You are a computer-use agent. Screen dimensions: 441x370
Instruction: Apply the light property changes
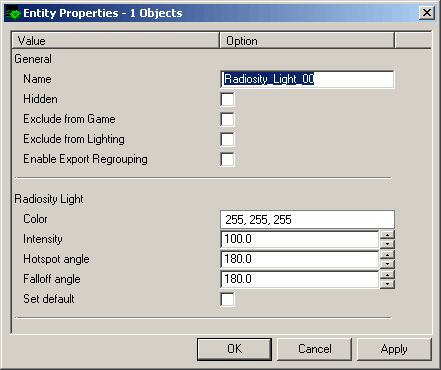point(394,349)
